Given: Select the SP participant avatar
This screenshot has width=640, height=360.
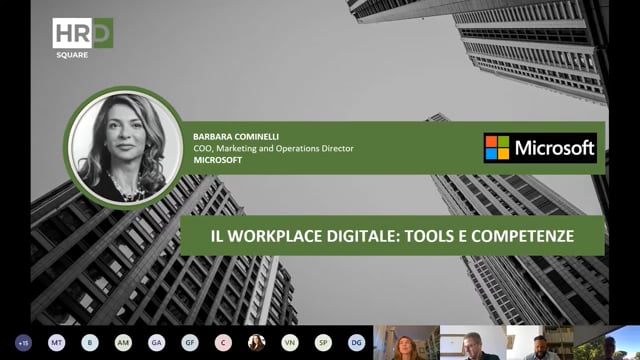Looking at the screenshot, I should tap(323, 343).
